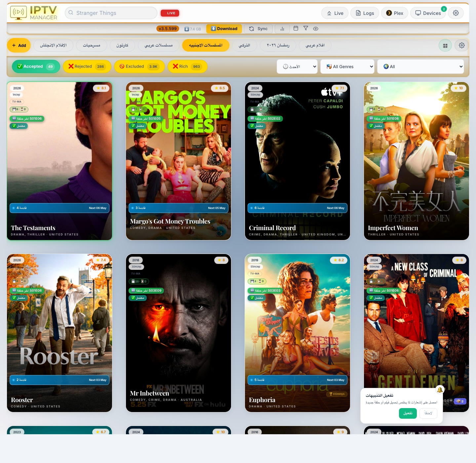Open the Logs page
The image size is (476, 463).
tap(365, 13)
